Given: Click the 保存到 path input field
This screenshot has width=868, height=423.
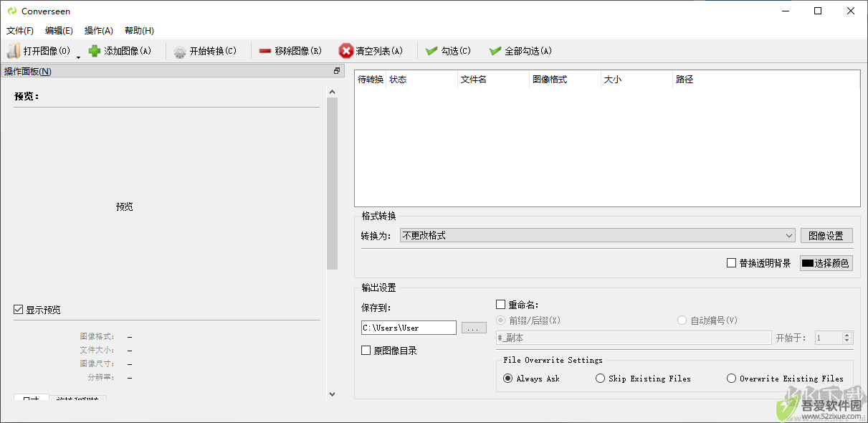Looking at the screenshot, I should pyautogui.click(x=409, y=328).
